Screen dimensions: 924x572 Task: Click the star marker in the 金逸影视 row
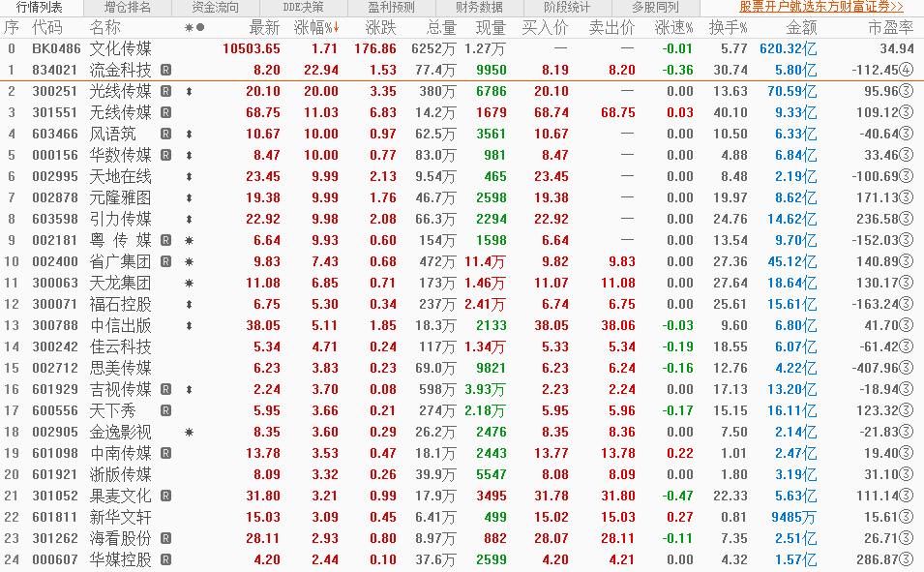coord(190,433)
